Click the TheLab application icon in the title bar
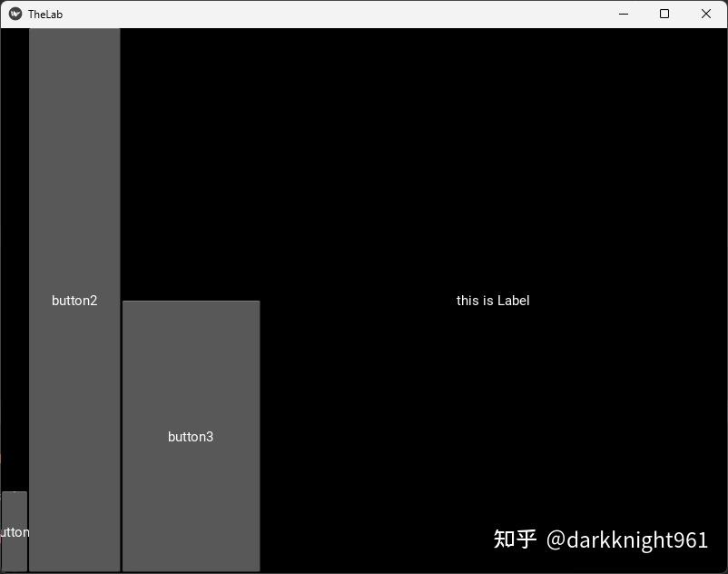 [15, 14]
